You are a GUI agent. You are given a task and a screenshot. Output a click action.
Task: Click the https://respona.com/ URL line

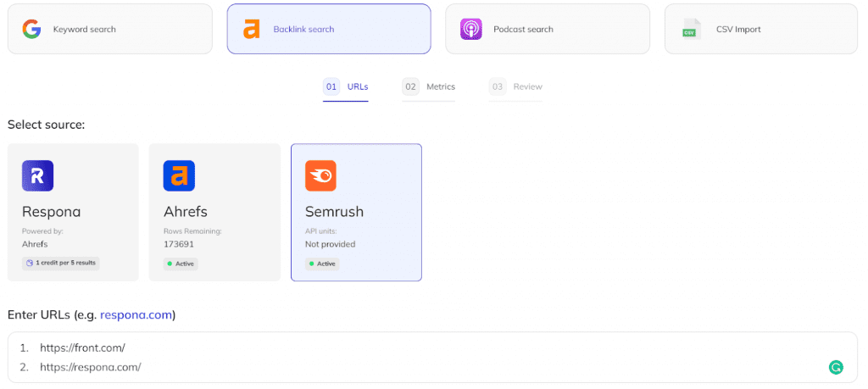90,367
